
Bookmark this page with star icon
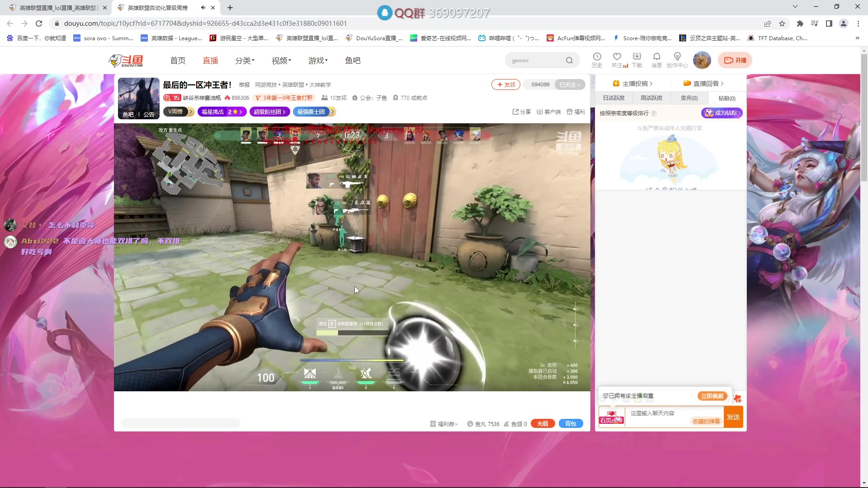[782, 23]
